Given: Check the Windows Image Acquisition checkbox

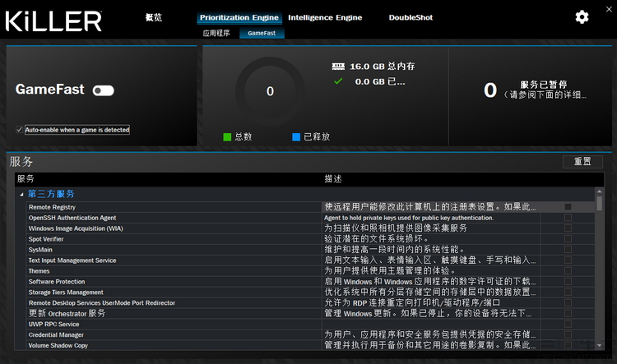Looking at the screenshot, I should (568, 228).
